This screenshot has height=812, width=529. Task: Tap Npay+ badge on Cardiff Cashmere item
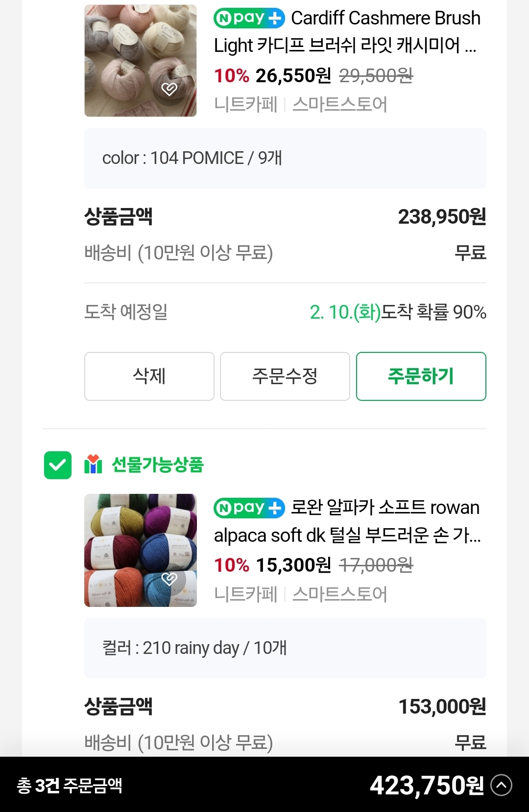(x=249, y=19)
